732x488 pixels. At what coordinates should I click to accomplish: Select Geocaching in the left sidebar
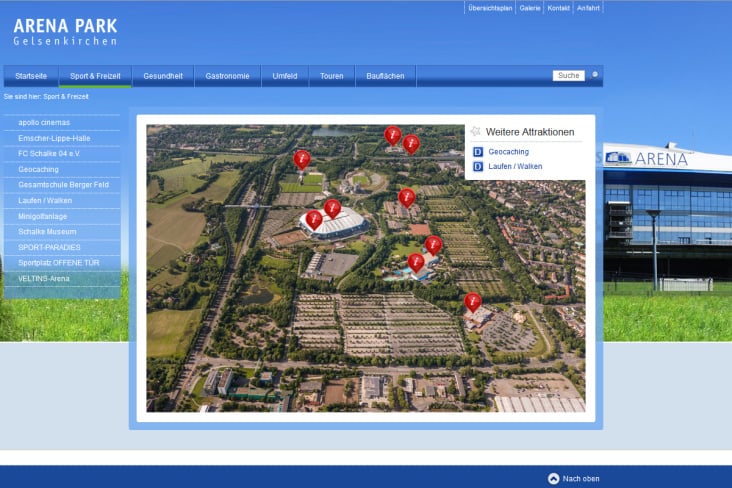pyautogui.click(x=62, y=170)
